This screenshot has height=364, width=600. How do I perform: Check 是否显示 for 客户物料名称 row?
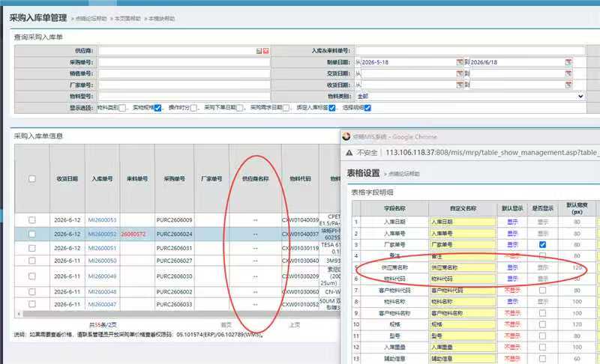(x=542, y=313)
